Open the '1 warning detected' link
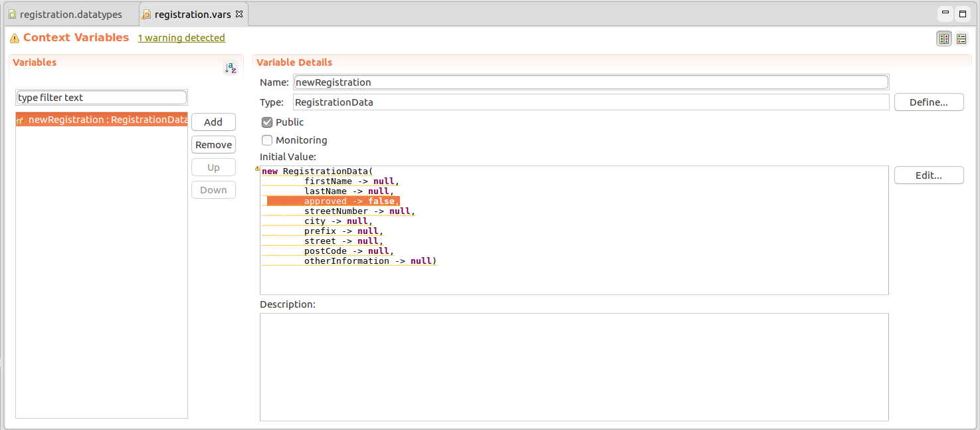 coord(181,38)
